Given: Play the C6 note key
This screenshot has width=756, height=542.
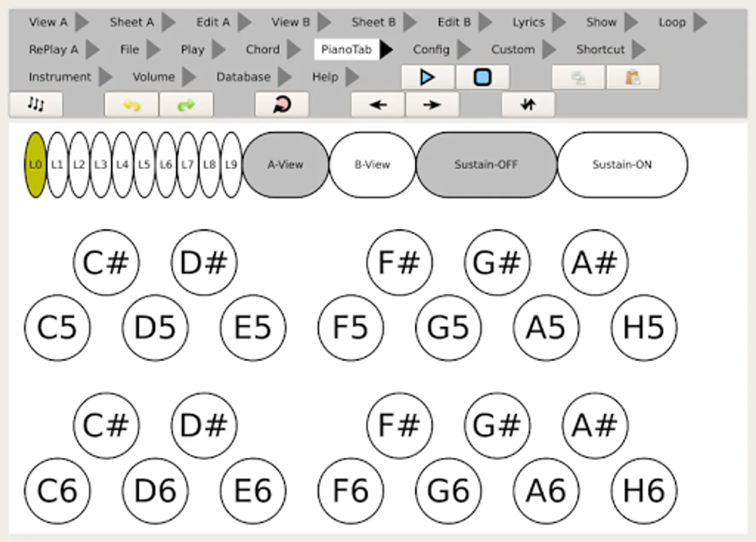Looking at the screenshot, I should (x=57, y=491).
